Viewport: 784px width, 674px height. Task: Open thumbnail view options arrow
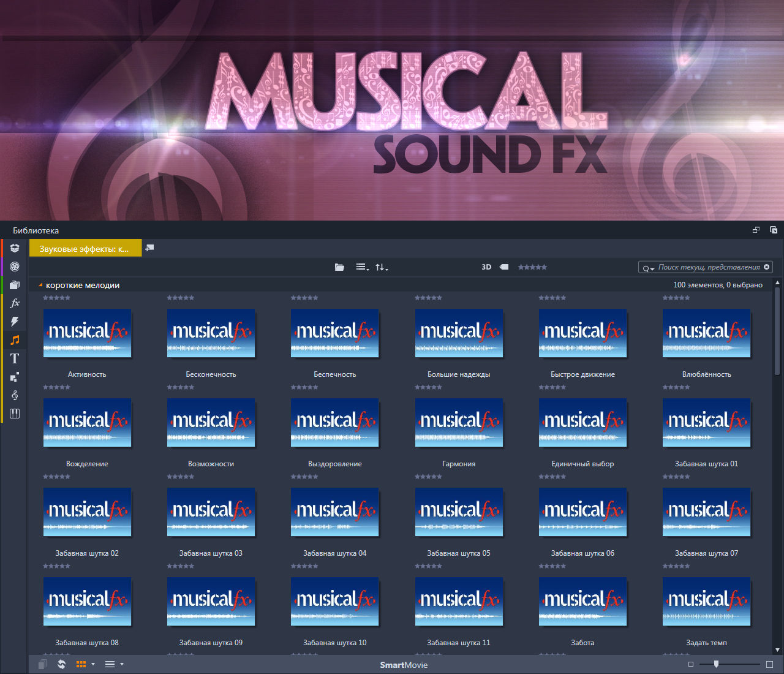[x=93, y=664]
